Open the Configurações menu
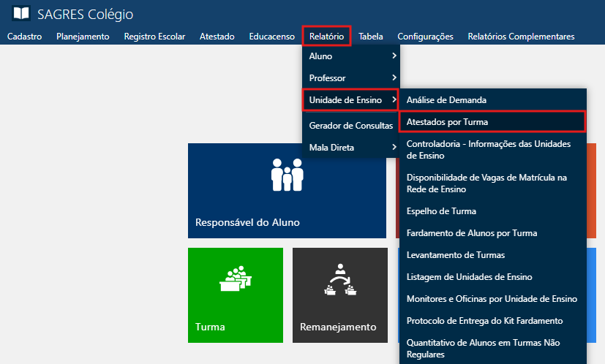The width and height of the screenshot is (605, 364). click(x=425, y=37)
